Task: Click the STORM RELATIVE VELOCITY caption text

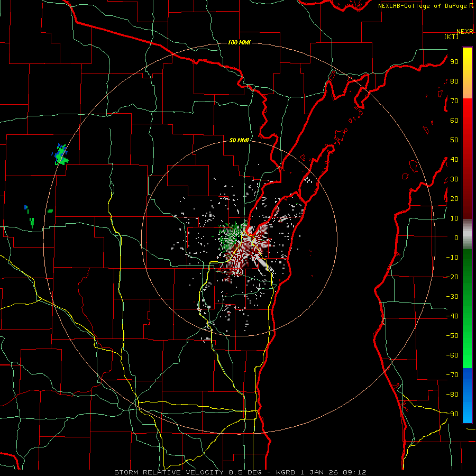Action: pos(169,472)
